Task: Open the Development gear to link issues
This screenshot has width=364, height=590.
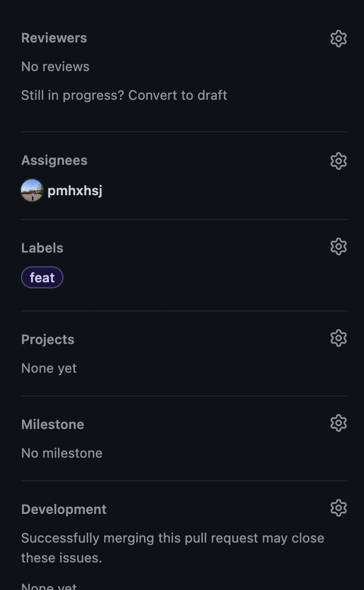Action: coord(339,508)
